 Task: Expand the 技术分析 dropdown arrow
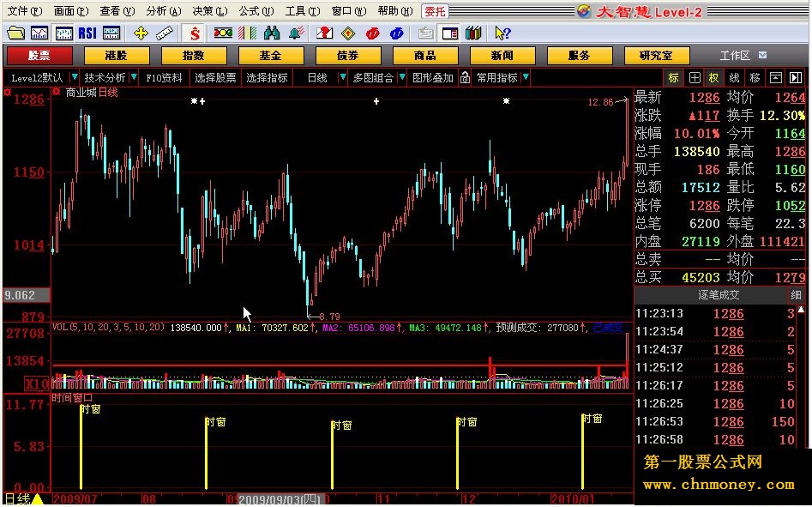click(x=134, y=78)
